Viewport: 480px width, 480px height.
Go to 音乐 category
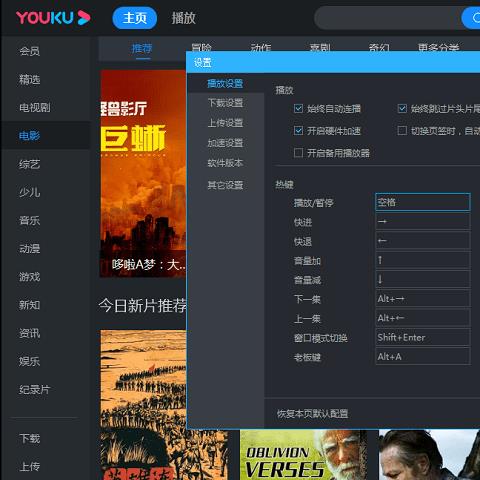click(30, 220)
